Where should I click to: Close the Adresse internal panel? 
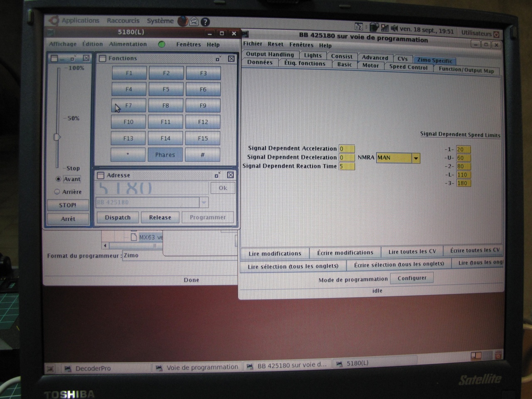pos(231,175)
